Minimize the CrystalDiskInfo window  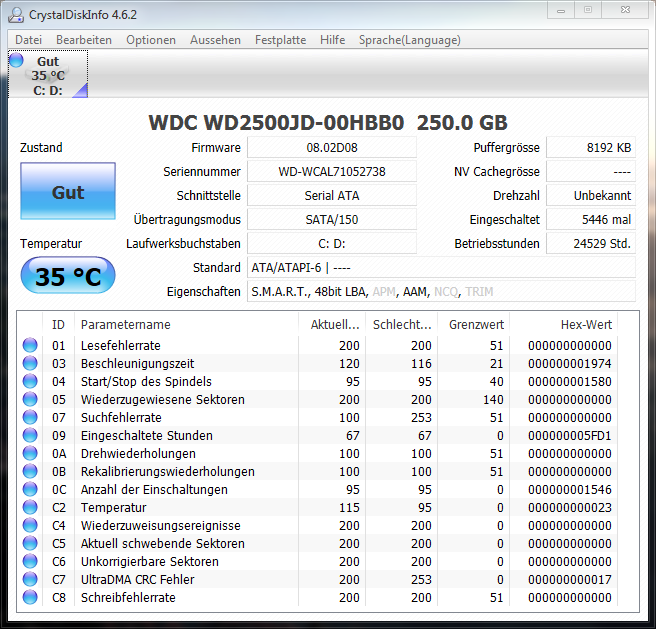(x=561, y=10)
